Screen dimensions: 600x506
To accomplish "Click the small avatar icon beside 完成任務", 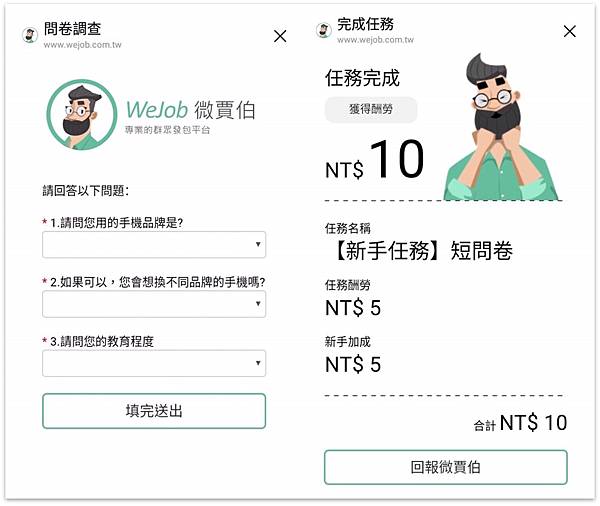I will pyautogui.click(x=324, y=30).
